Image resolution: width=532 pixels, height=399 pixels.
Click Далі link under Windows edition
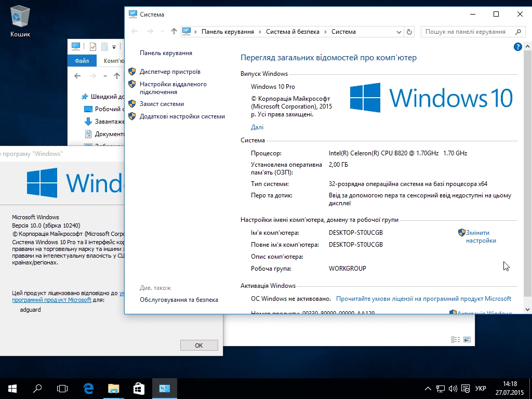pyautogui.click(x=257, y=127)
